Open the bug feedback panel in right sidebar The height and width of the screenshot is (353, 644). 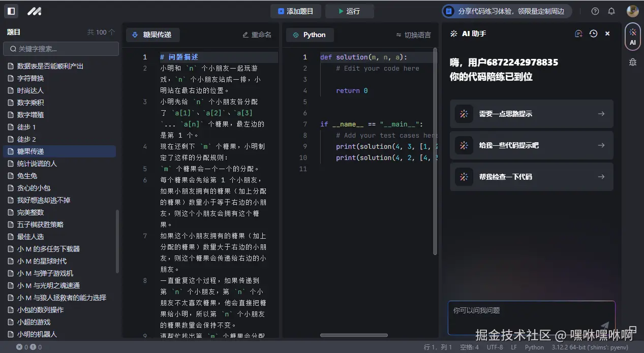pyautogui.click(x=632, y=61)
